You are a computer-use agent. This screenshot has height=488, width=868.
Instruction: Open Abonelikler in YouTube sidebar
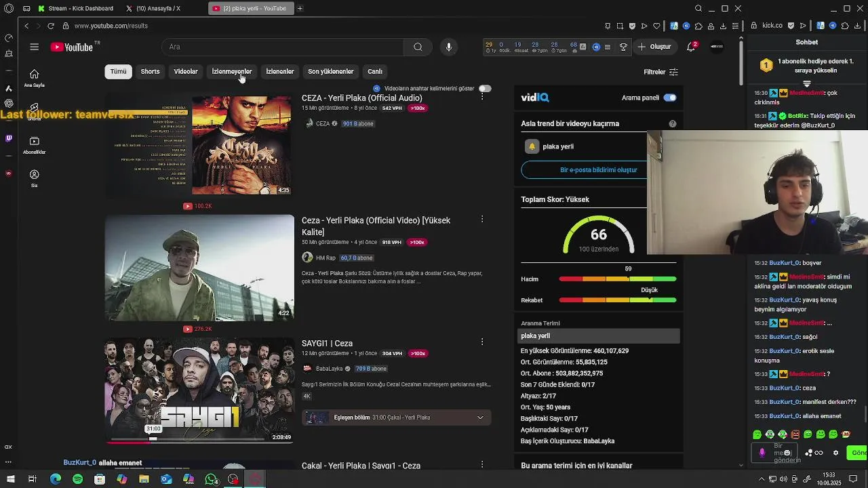coord(34,145)
